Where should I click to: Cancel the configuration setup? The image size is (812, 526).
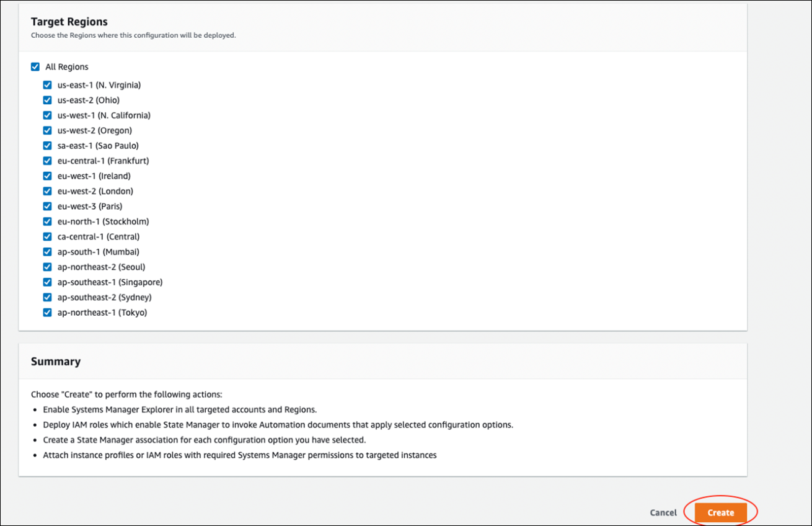click(663, 512)
